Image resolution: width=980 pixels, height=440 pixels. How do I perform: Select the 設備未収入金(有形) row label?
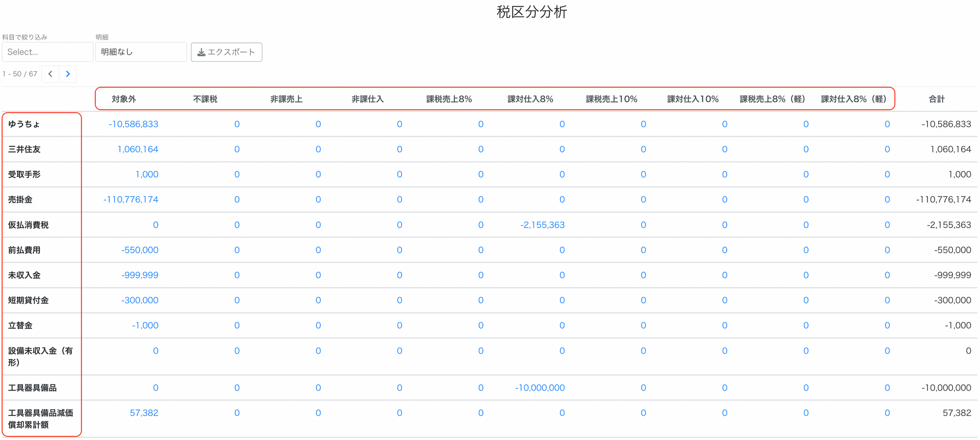click(x=40, y=357)
